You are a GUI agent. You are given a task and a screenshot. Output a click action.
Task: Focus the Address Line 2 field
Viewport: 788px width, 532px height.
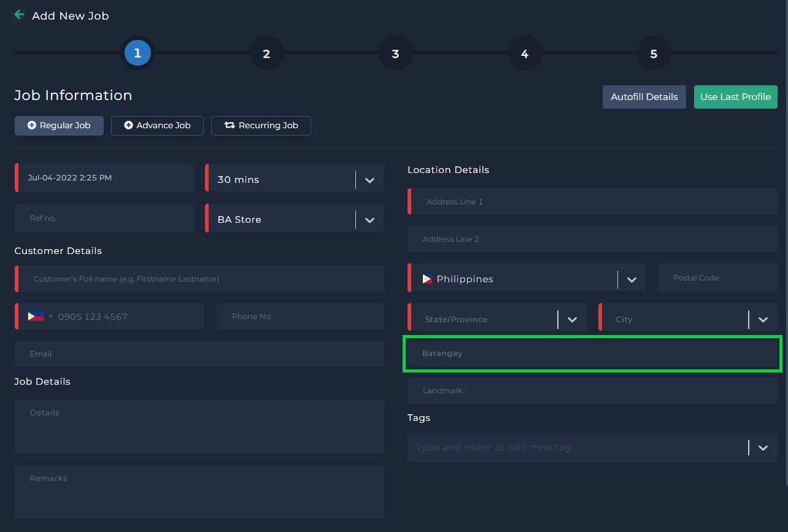(592, 239)
